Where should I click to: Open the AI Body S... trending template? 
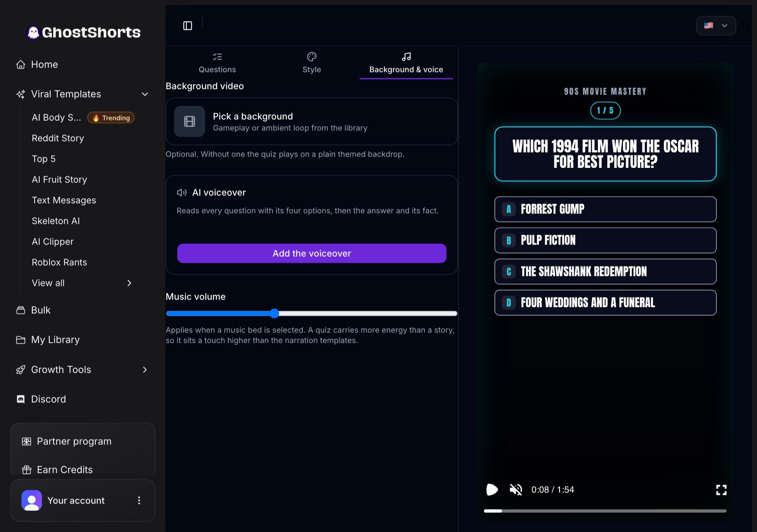83,117
